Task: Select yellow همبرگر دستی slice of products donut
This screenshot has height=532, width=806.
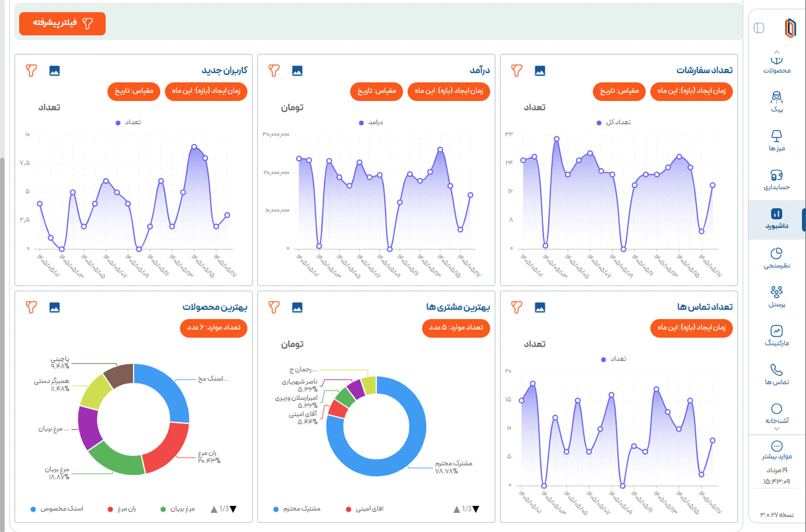Action: click(95, 392)
